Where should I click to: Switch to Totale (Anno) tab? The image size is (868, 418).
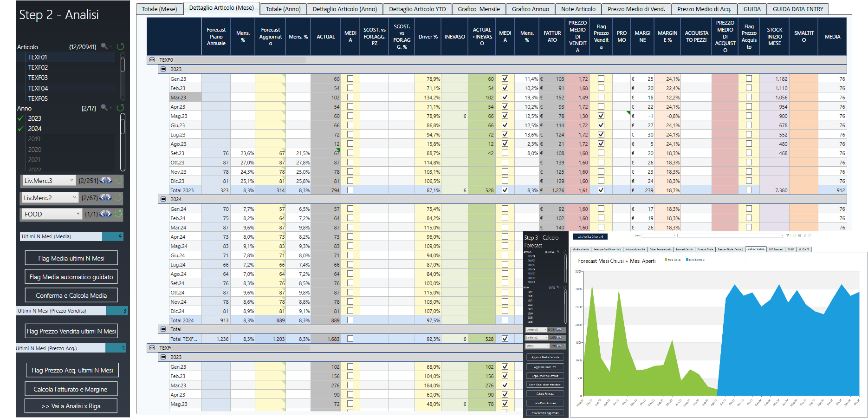coord(283,9)
